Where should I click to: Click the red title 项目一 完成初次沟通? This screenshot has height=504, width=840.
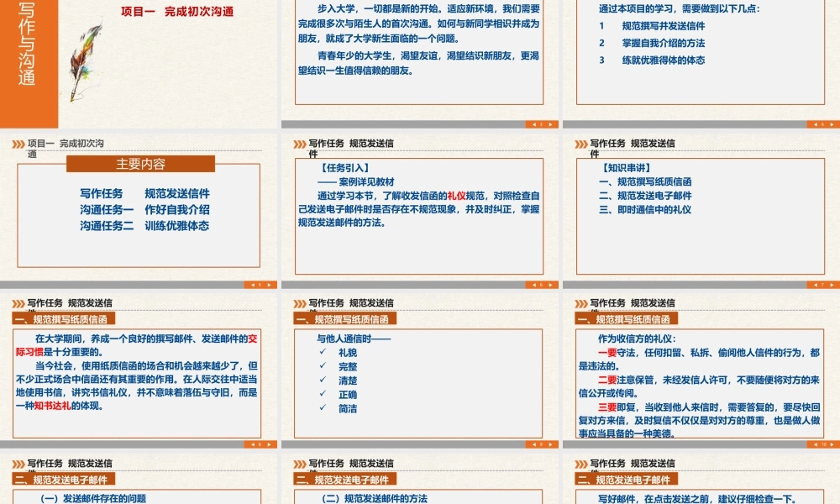[x=177, y=11]
